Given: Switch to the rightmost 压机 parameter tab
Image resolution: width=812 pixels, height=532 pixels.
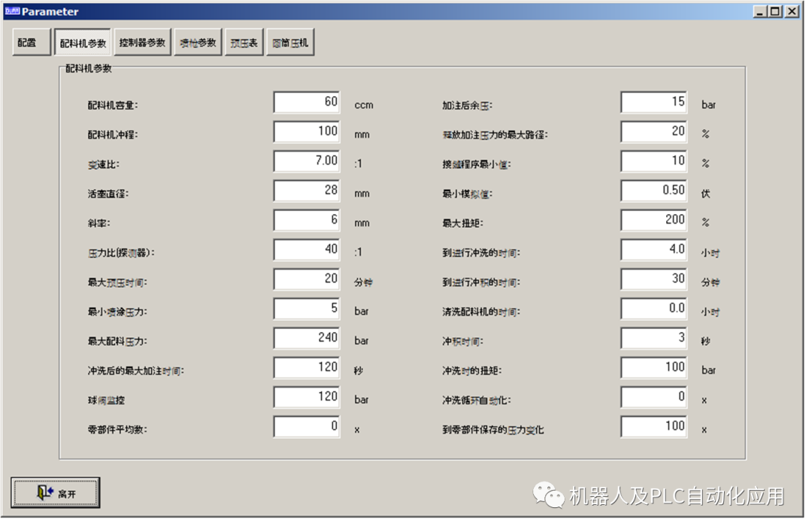Looking at the screenshot, I should pos(290,42).
